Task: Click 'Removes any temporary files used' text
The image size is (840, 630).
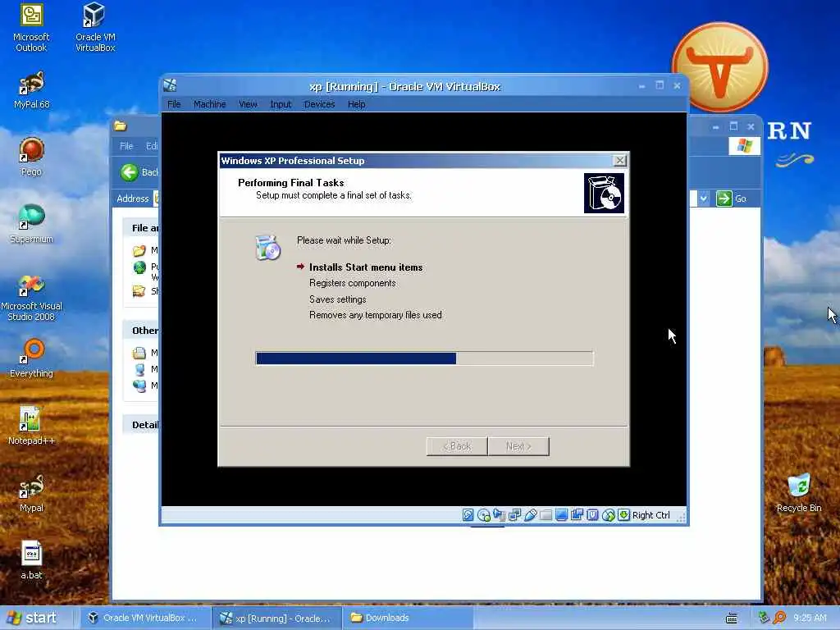Action: (x=376, y=315)
